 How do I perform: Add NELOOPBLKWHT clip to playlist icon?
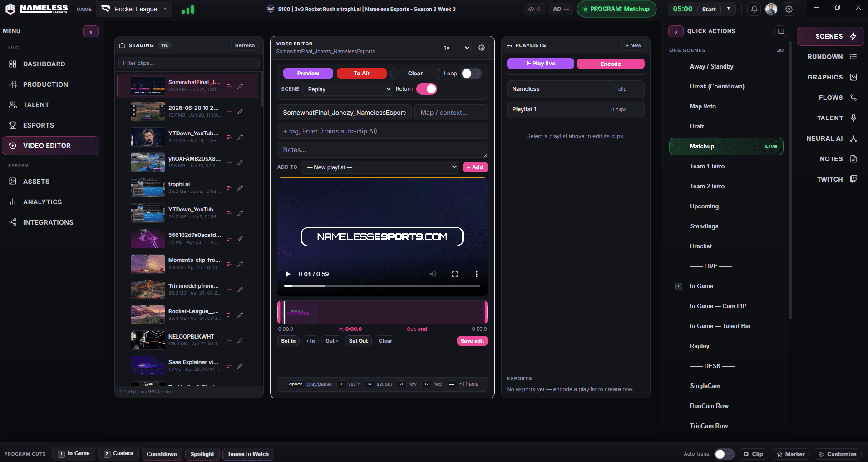point(229,340)
